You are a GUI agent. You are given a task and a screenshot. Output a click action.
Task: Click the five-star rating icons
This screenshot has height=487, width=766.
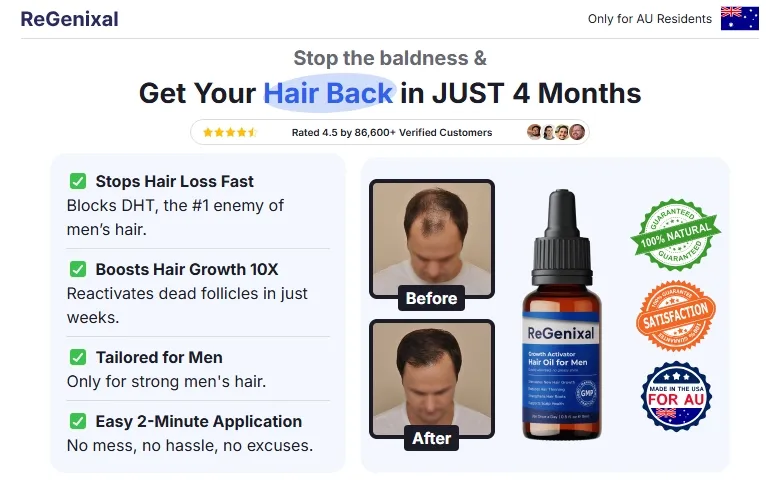[x=230, y=132]
